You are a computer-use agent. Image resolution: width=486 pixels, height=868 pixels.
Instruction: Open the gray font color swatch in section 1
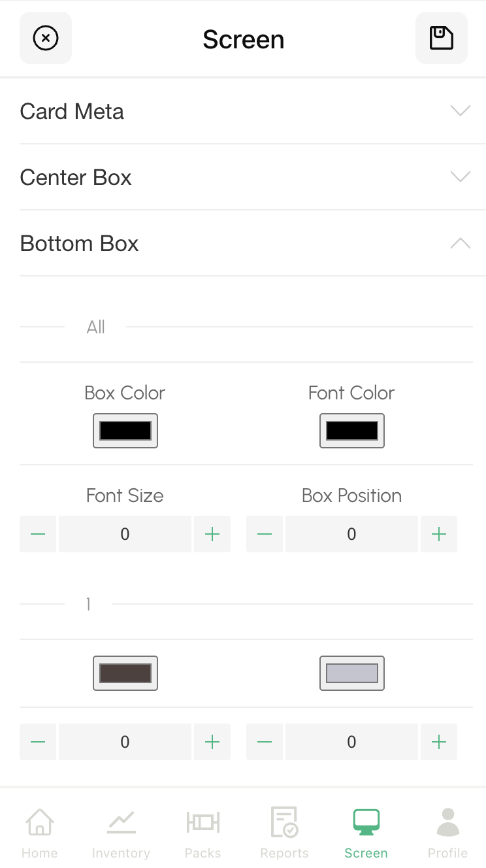[x=352, y=673]
